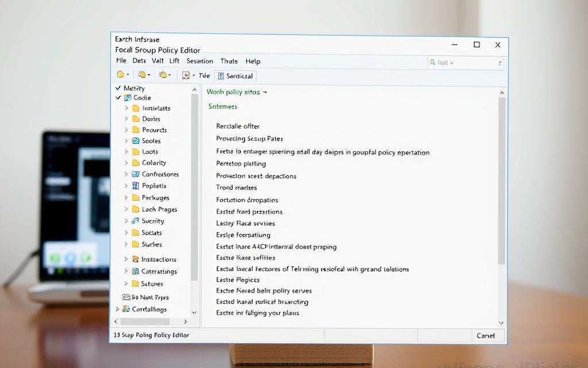
Task: Open the arrow after Wonh policy sittas
Action: [x=265, y=92]
